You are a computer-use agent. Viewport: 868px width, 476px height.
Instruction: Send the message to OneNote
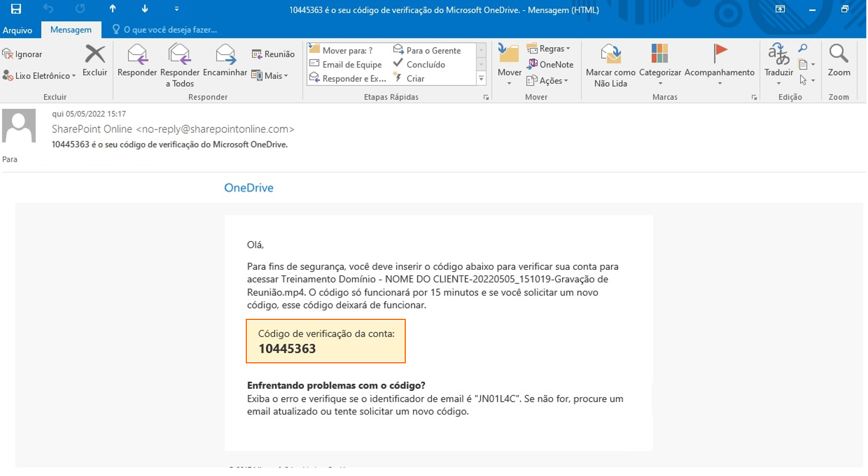click(x=550, y=64)
